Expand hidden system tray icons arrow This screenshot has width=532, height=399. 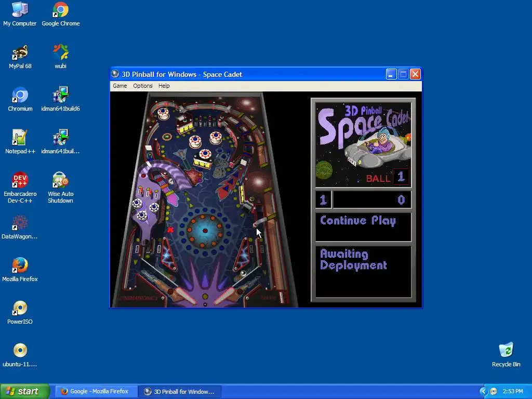[484, 391]
